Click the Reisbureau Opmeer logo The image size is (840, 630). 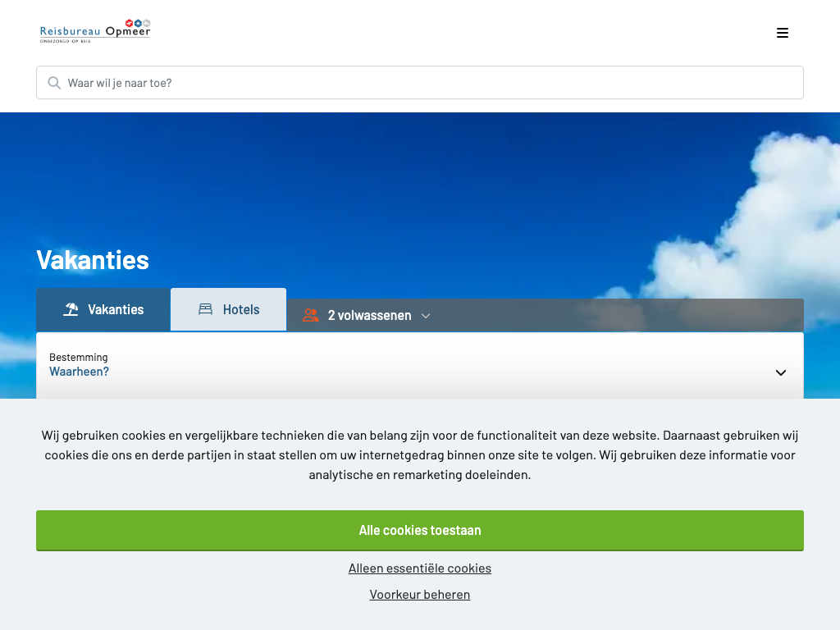pos(95,31)
